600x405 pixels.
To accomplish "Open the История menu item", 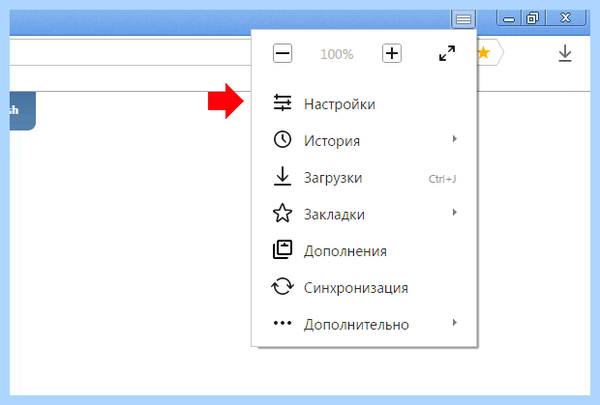I will coord(364,140).
